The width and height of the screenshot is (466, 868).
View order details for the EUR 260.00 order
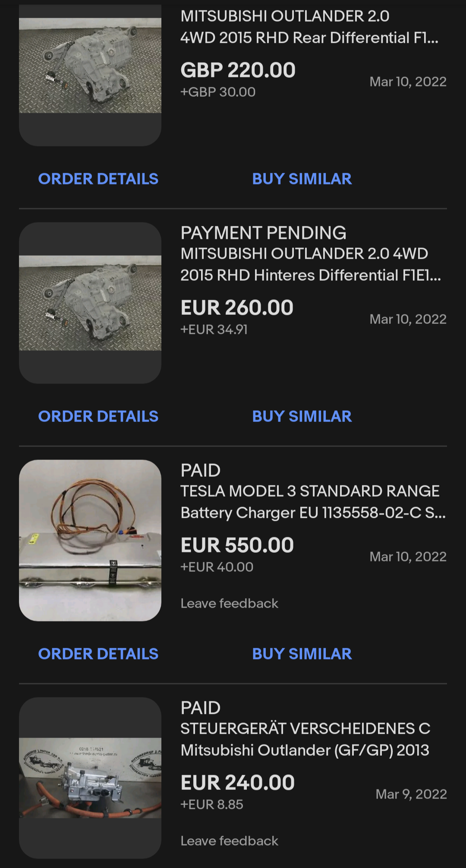click(x=98, y=416)
